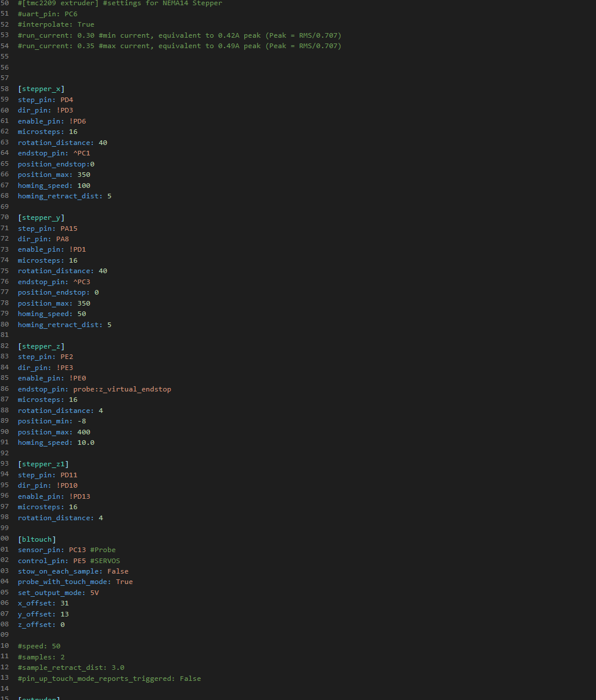Click 'rotation_distance: 4' under stepper_z
This screenshot has width=596, height=700.
(60, 411)
